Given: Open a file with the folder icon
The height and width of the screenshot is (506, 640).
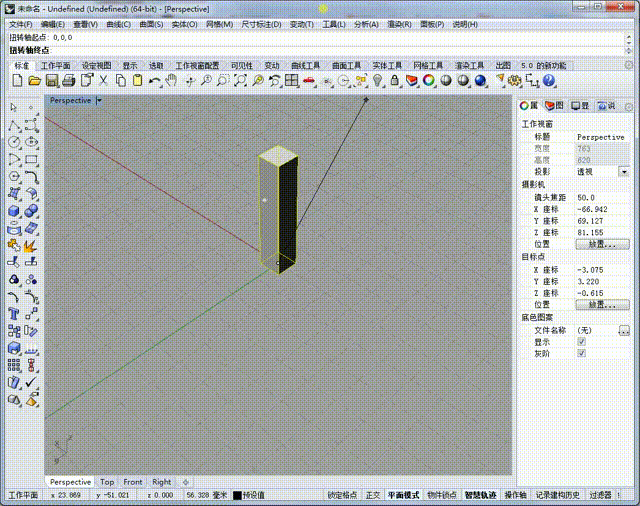Looking at the screenshot, I should 35,80.
